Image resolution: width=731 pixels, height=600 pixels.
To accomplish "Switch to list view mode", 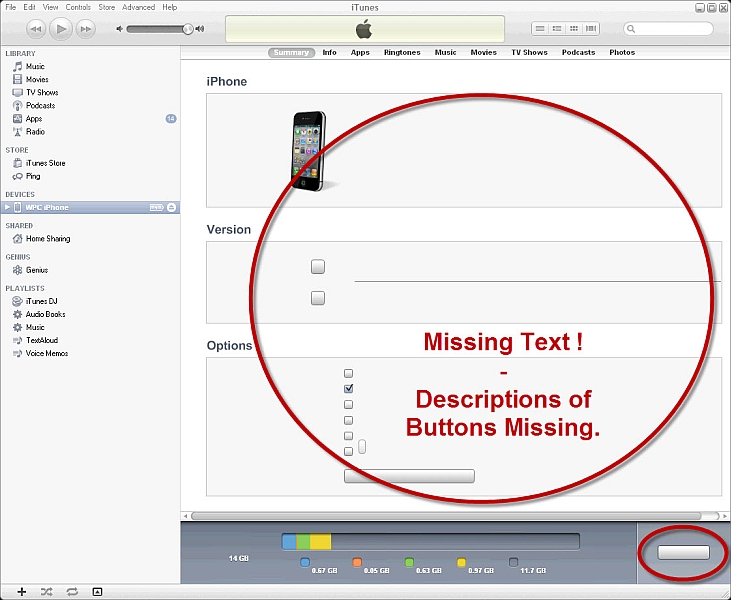I will (x=540, y=29).
